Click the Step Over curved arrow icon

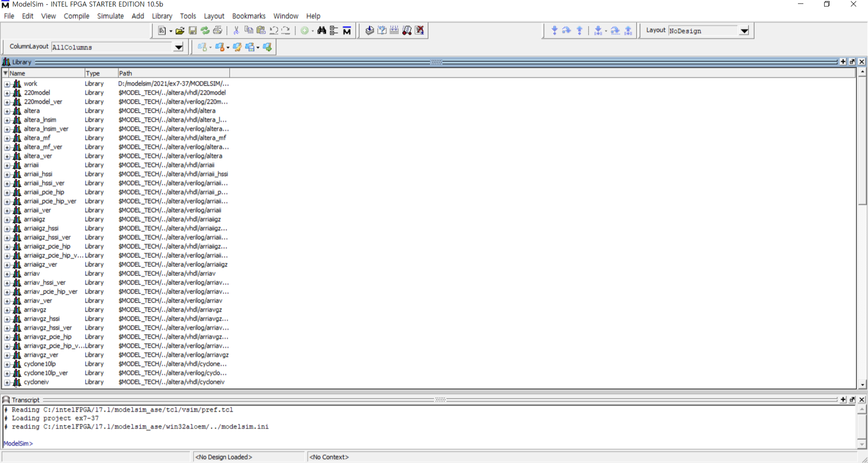(566, 30)
